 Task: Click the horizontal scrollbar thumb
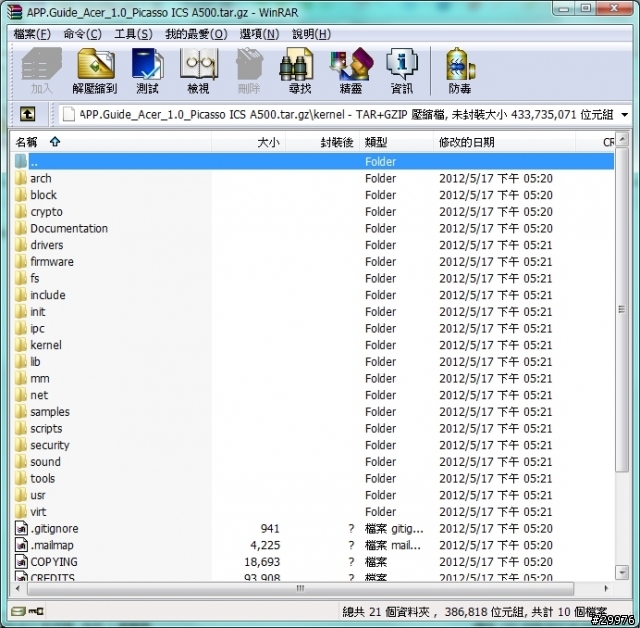coord(300,588)
